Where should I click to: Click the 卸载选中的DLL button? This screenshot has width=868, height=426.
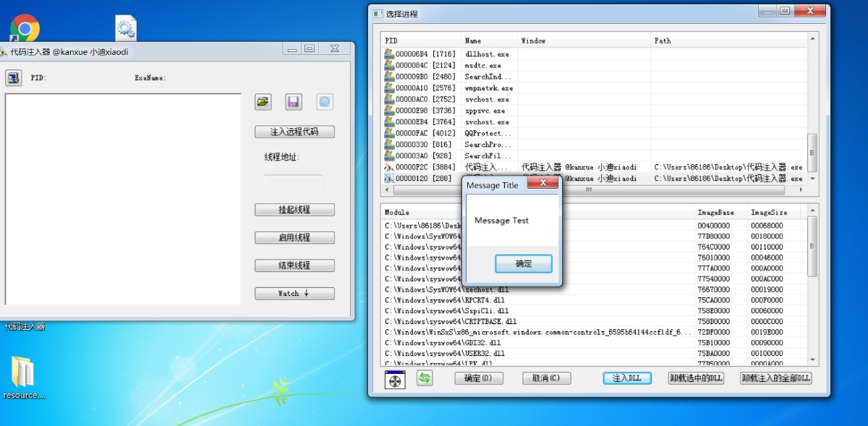coord(696,378)
